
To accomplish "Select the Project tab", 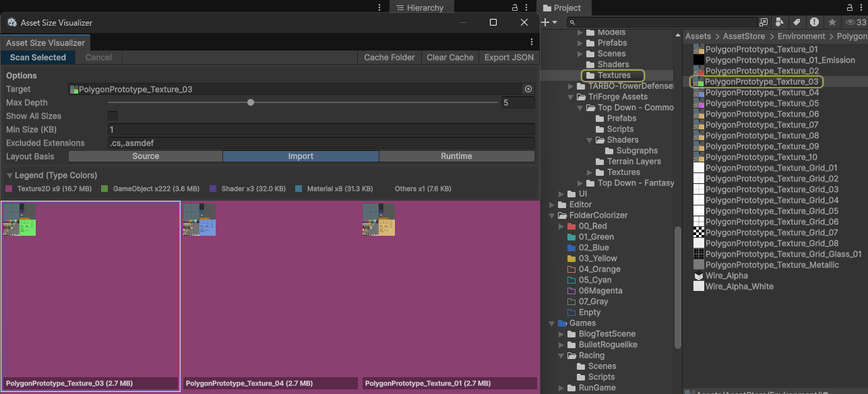I will coord(565,7).
